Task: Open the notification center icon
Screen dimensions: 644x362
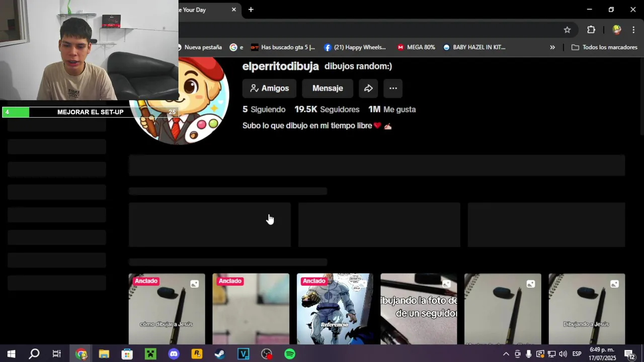Action: (629, 354)
